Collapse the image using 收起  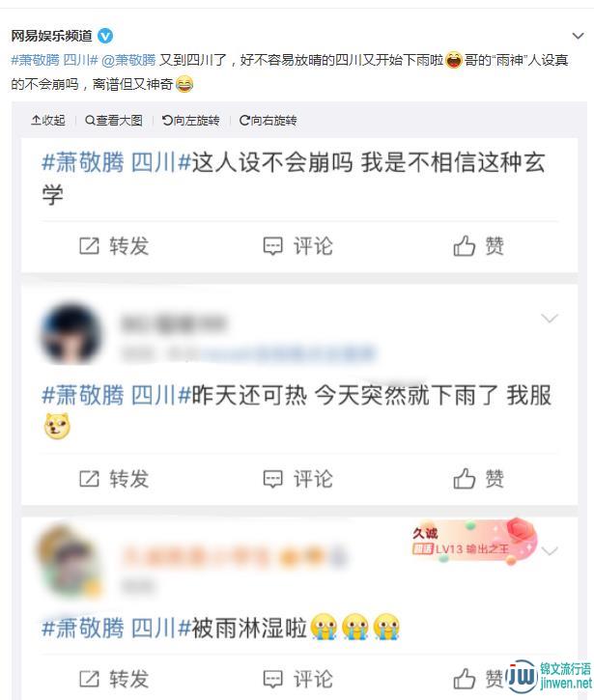pos(48,120)
